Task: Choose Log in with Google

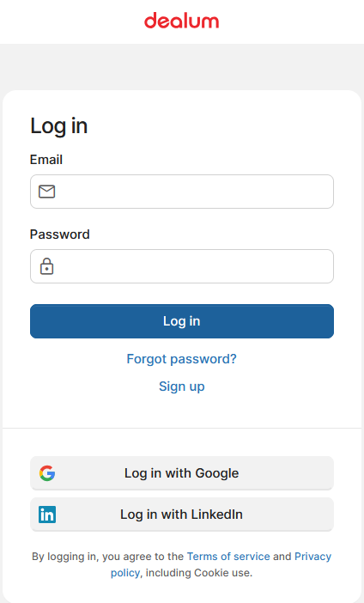Action: [x=182, y=473]
